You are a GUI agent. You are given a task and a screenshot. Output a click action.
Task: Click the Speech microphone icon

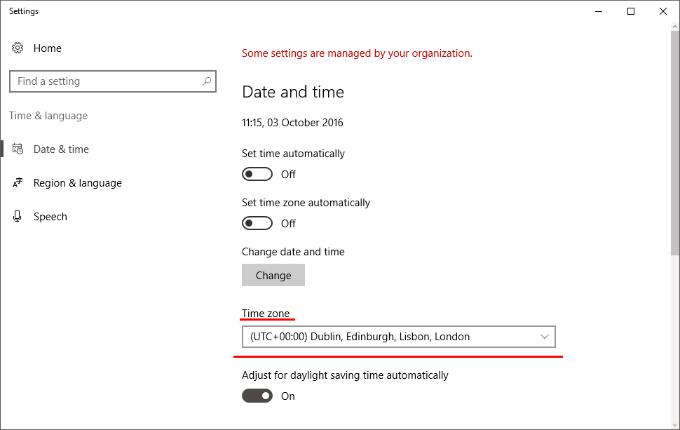click(17, 216)
